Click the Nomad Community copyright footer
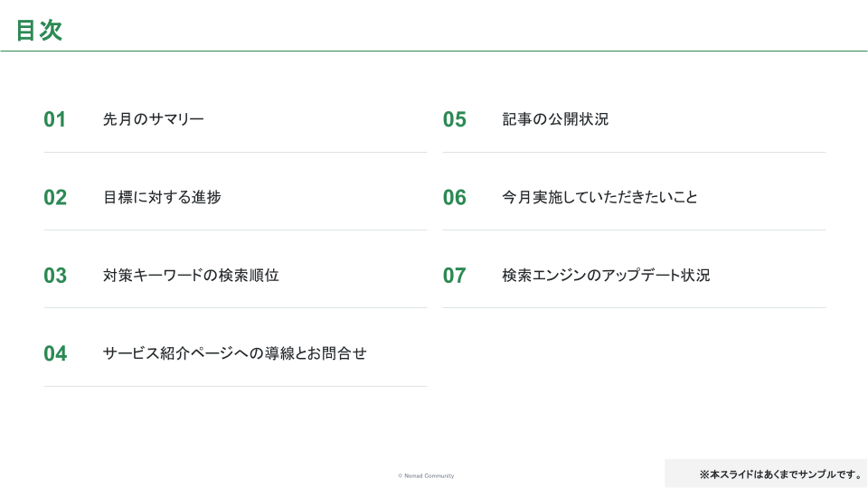This screenshot has height=488, width=868. pyautogui.click(x=426, y=476)
